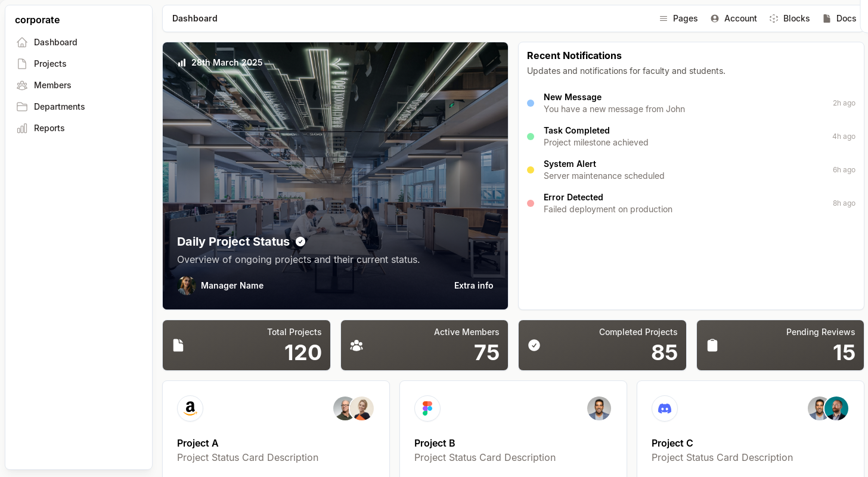868x477 pixels.
Task: Click the Manager Name avatar photo
Action: pos(187,286)
